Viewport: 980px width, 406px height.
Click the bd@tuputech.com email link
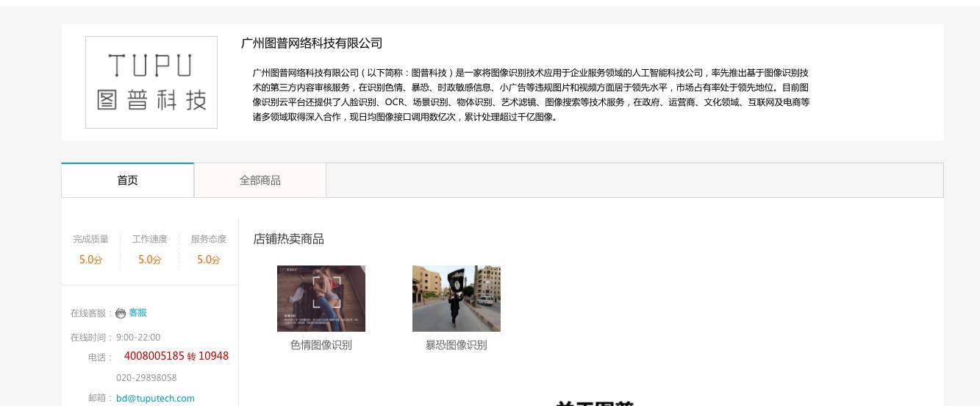click(155, 398)
